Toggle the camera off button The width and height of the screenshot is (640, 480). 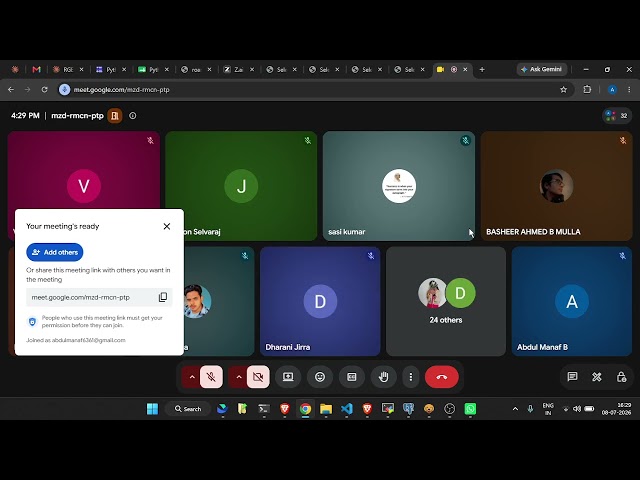[258, 377]
